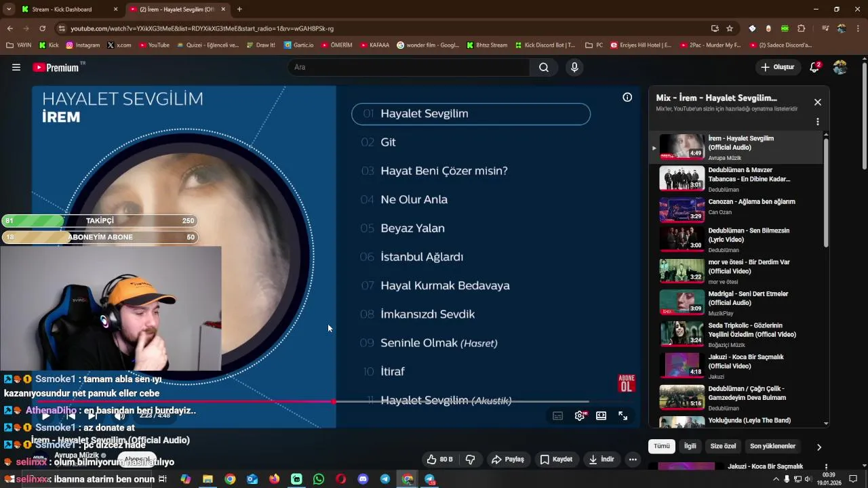Open player settings gear

580,416
